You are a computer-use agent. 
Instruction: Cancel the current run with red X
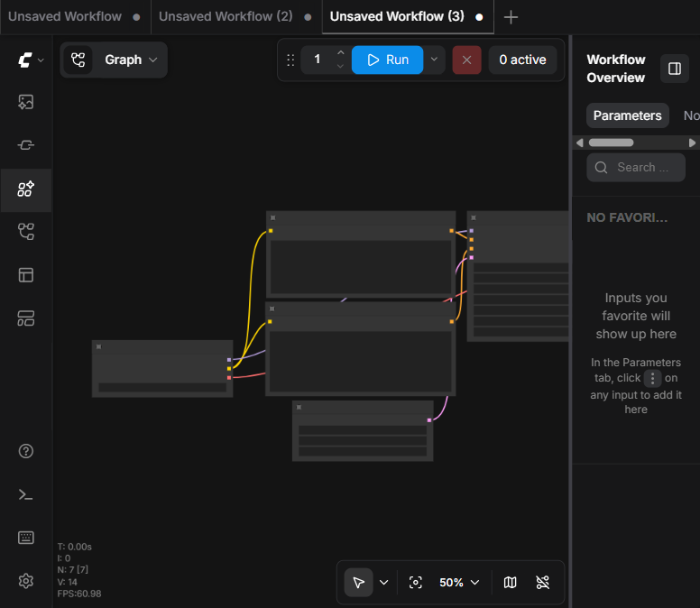466,60
